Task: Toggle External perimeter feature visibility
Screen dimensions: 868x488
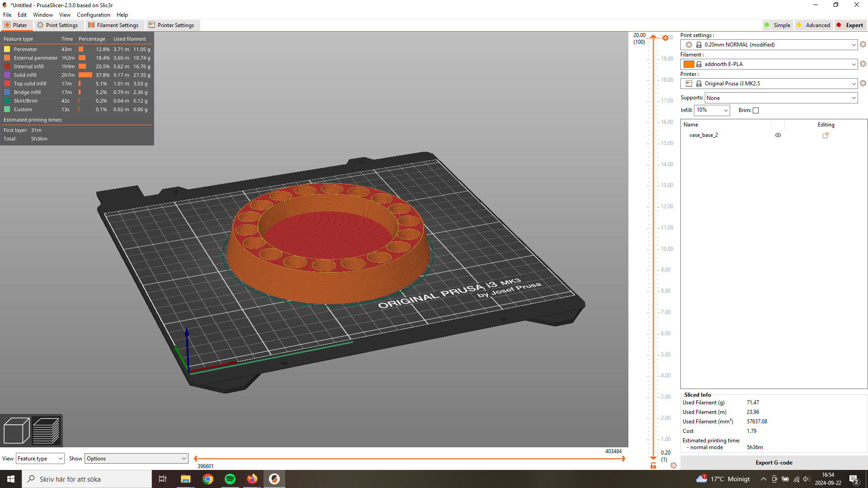Action: coord(7,58)
